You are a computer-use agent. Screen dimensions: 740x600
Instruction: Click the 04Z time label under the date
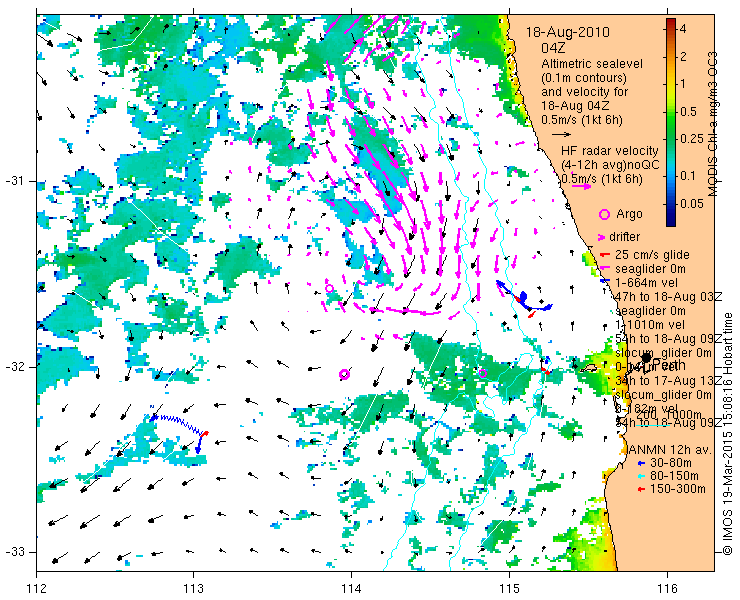point(553,48)
